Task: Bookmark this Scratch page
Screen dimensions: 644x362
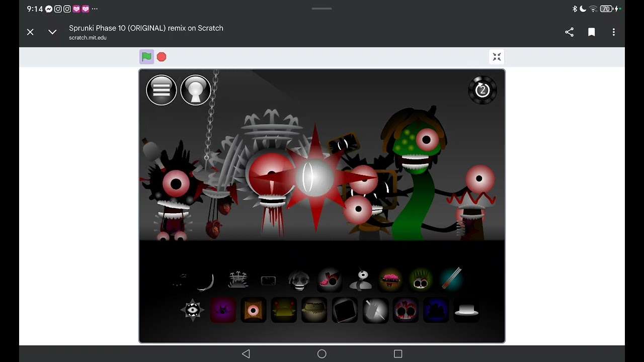Action: 592,32
